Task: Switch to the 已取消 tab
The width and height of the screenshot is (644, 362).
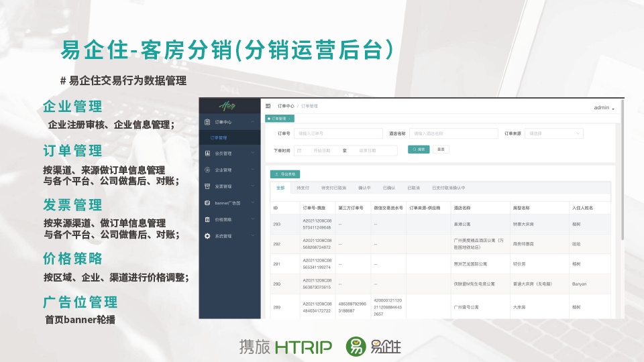Action: (x=414, y=188)
